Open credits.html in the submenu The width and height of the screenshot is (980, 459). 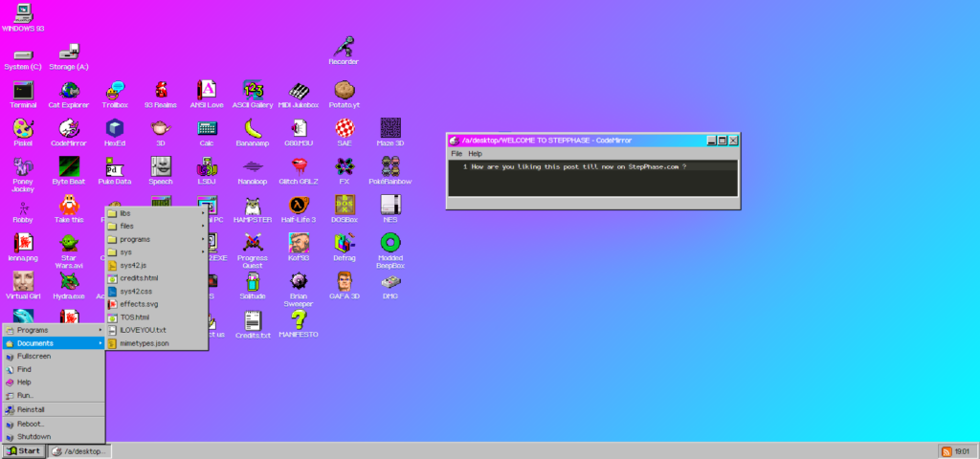coord(156,278)
